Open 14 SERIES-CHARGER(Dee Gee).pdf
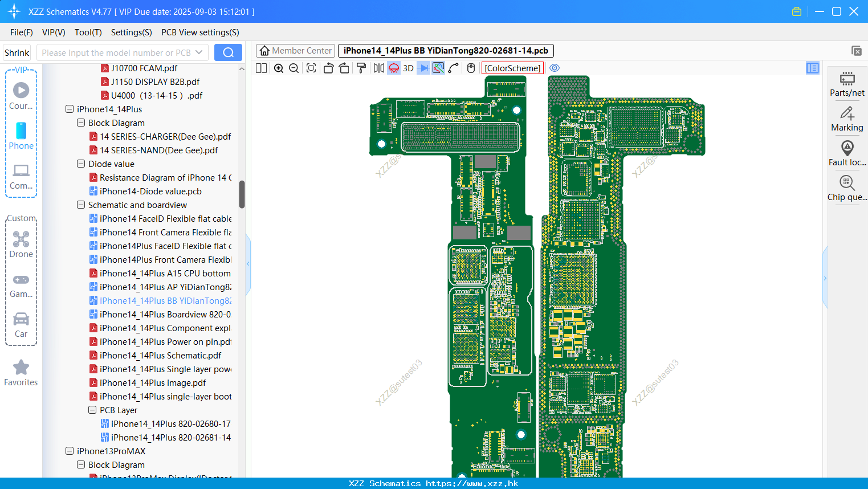This screenshot has height=489, width=868. tap(160, 137)
